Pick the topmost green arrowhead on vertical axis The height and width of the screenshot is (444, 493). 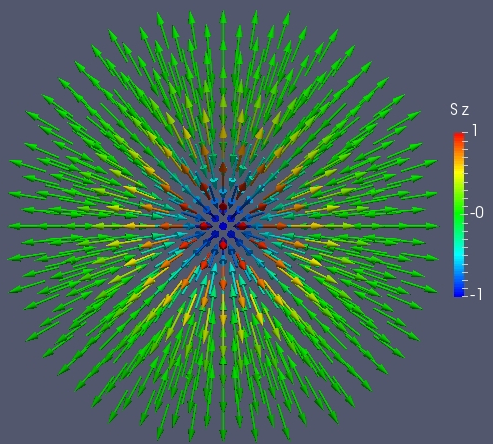[223, 18]
